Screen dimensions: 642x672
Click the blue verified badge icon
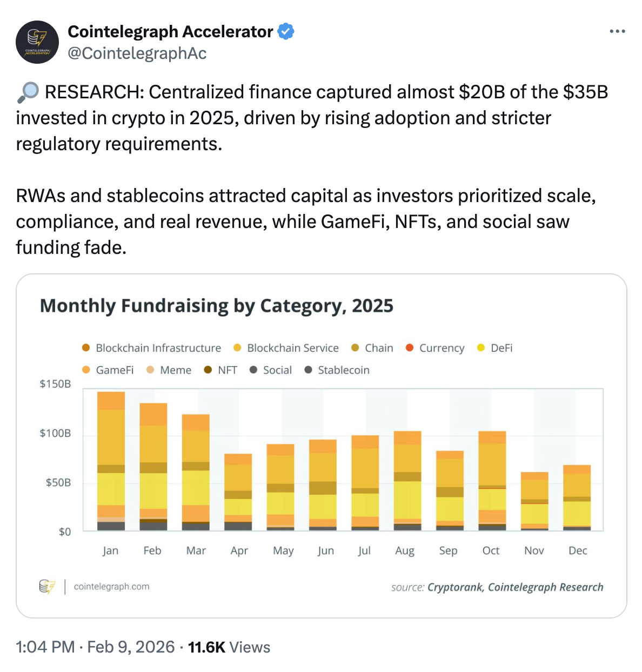tap(286, 32)
